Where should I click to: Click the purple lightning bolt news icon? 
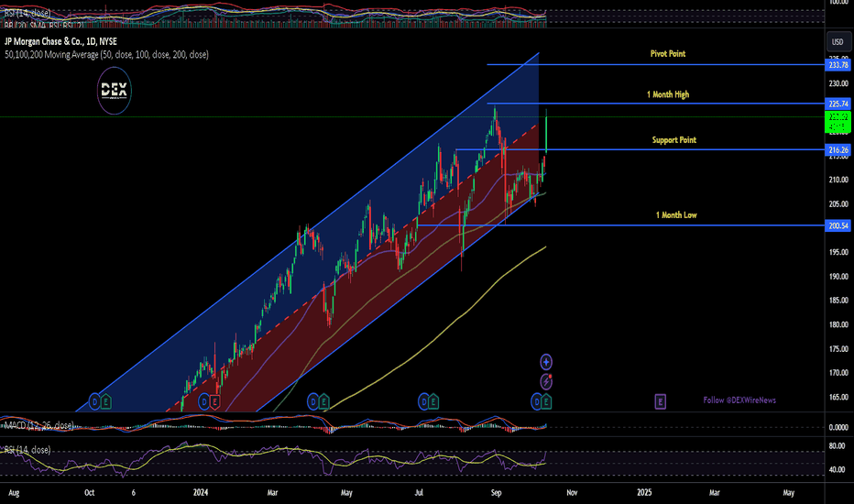pyautogui.click(x=546, y=381)
